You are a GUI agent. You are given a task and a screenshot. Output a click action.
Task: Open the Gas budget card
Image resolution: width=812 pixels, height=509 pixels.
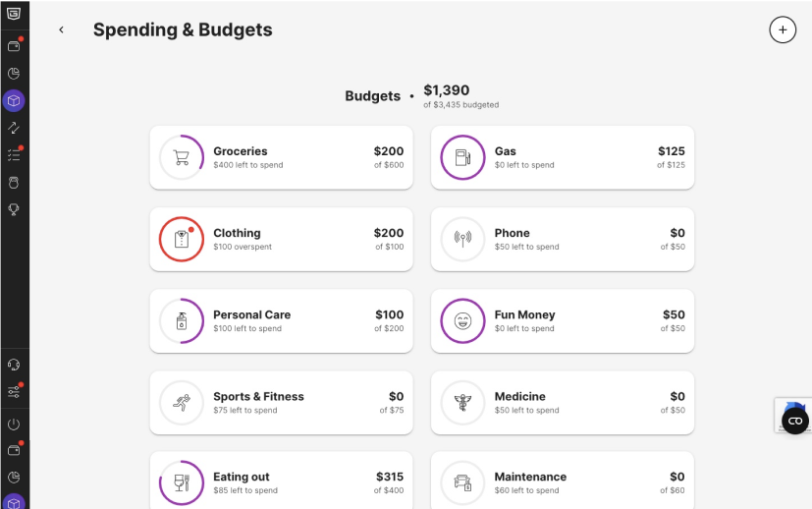[x=563, y=157]
